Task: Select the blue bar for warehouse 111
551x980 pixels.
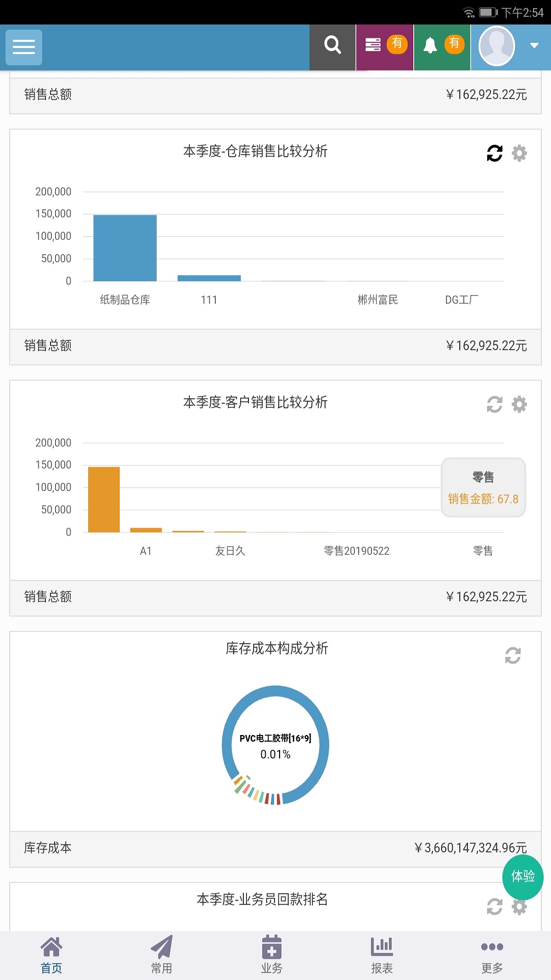Action: 209,278
